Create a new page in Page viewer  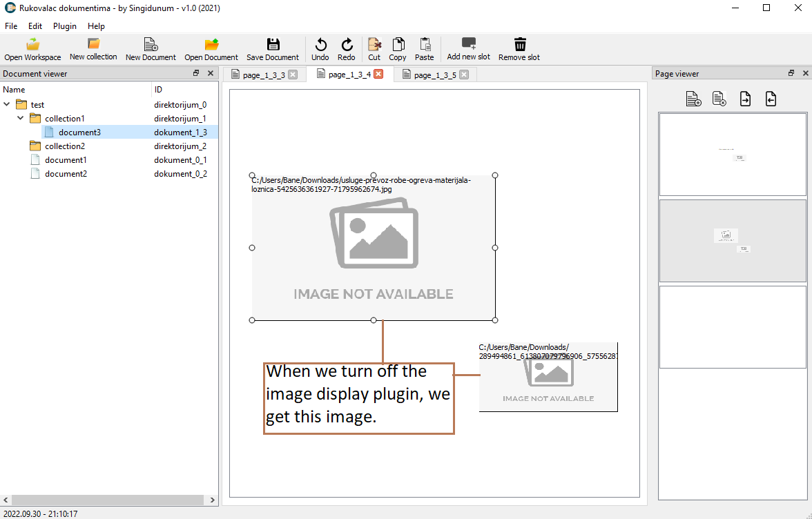(694, 99)
